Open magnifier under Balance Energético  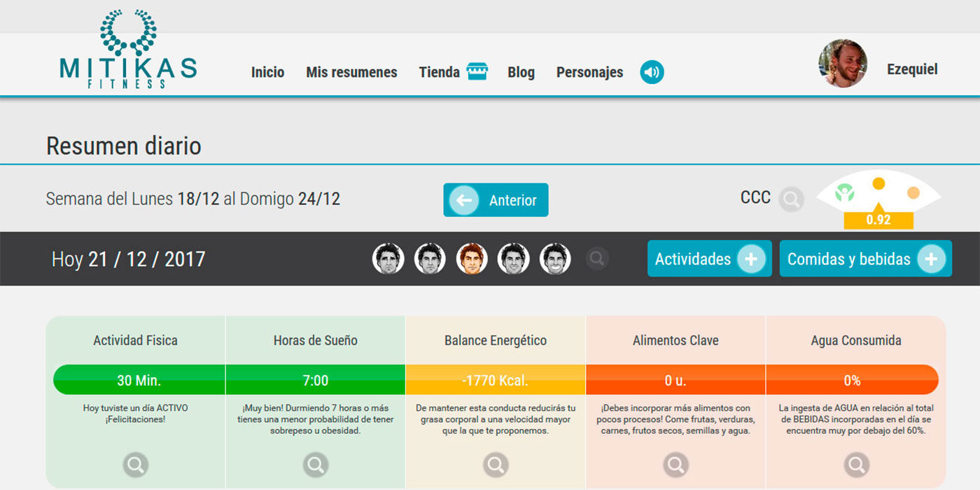pos(496,463)
